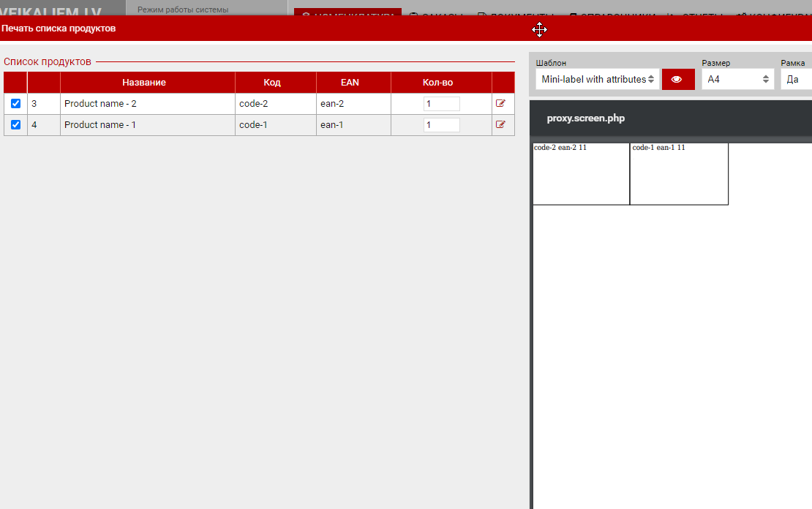This screenshot has width=812, height=509.
Task: Click the code-2 ean-2 label preview
Action: (581, 174)
